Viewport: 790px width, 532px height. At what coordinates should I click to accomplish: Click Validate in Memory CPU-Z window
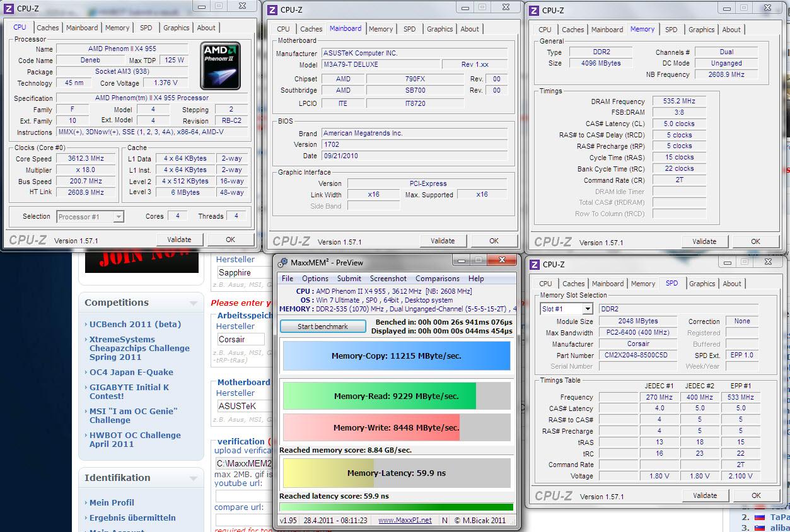(704, 241)
